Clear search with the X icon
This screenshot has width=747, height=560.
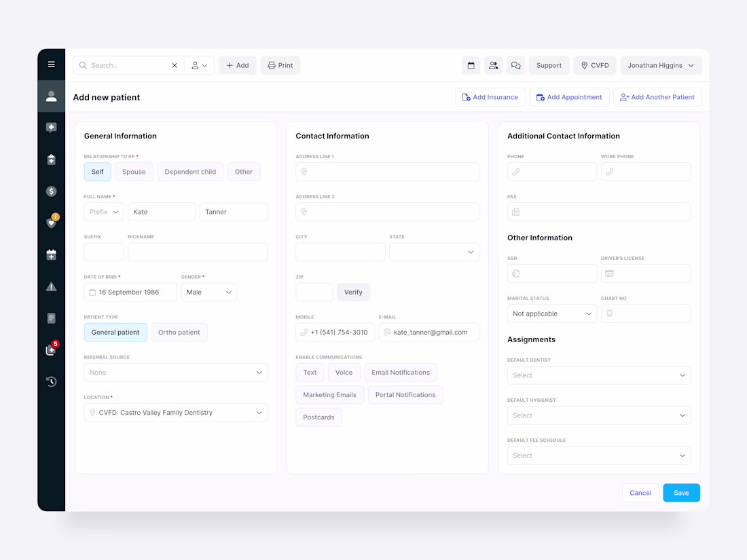click(175, 65)
